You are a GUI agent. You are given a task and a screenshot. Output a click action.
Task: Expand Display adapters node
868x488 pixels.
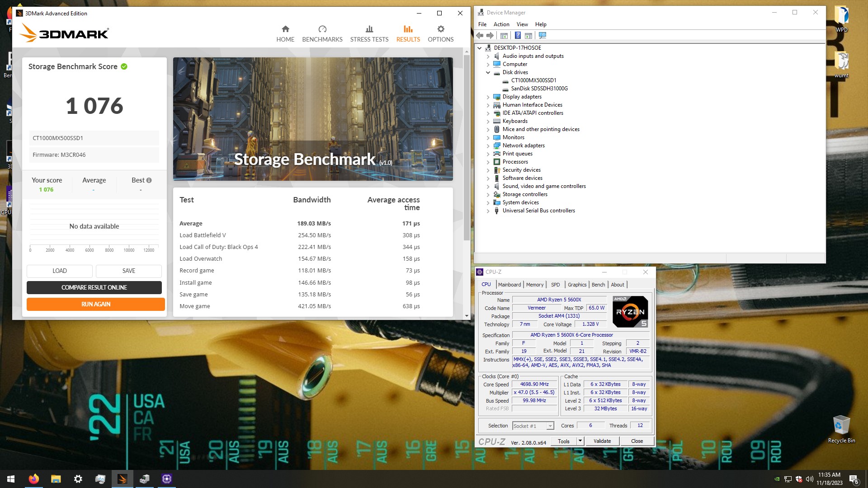(488, 97)
